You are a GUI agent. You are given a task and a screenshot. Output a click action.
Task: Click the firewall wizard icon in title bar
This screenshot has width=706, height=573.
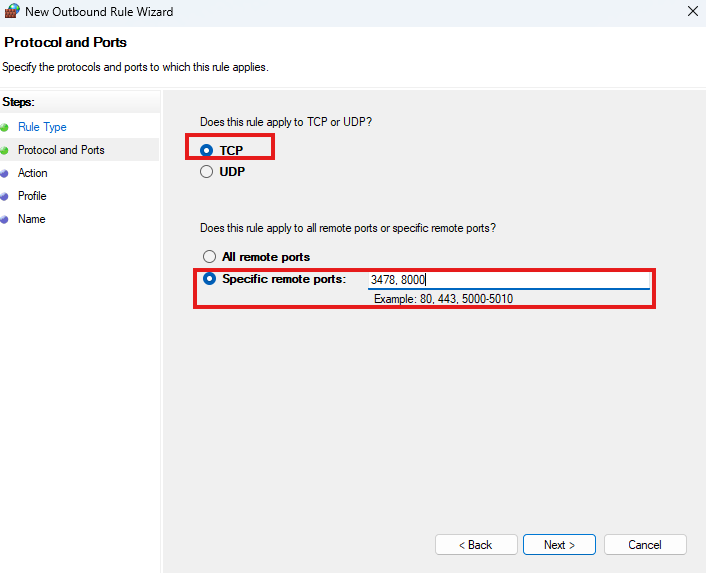click(x=11, y=12)
